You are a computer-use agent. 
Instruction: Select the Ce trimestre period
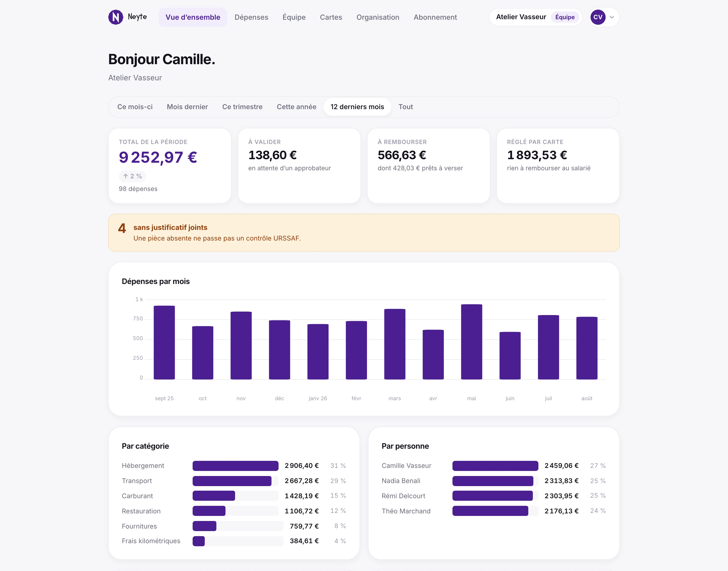tap(242, 107)
